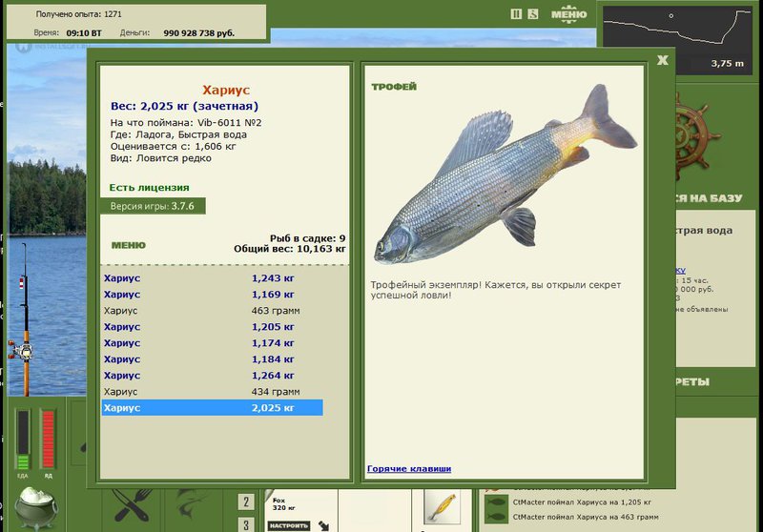
Task: Click the S icon beside the pause button
Action: pos(533,14)
